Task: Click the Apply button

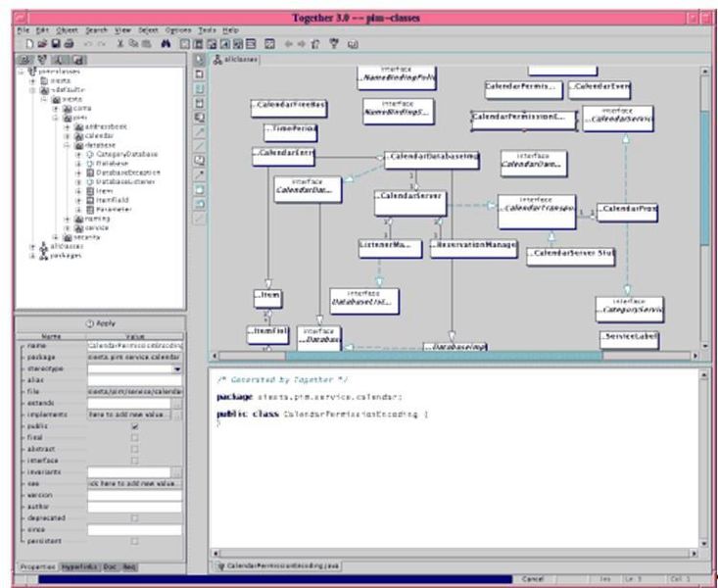Action: [101, 323]
